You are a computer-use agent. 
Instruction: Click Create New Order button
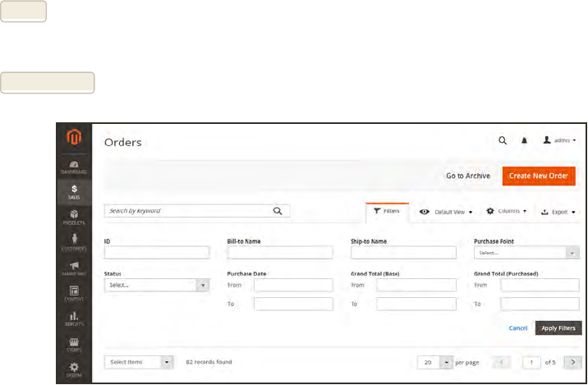tap(539, 176)
